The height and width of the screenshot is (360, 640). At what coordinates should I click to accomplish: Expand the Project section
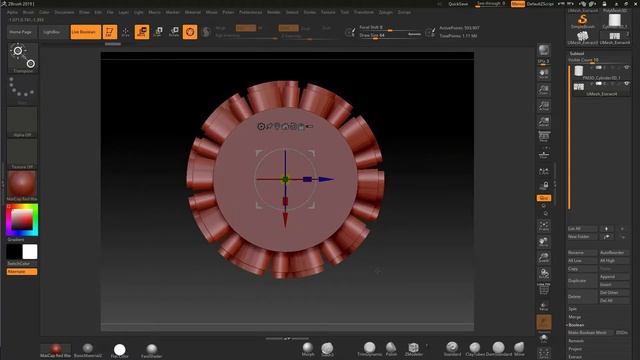(575, 349)
